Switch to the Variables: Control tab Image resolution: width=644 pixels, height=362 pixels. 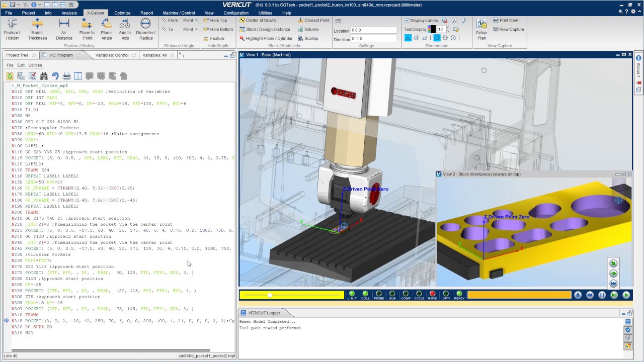click(112, 55)
